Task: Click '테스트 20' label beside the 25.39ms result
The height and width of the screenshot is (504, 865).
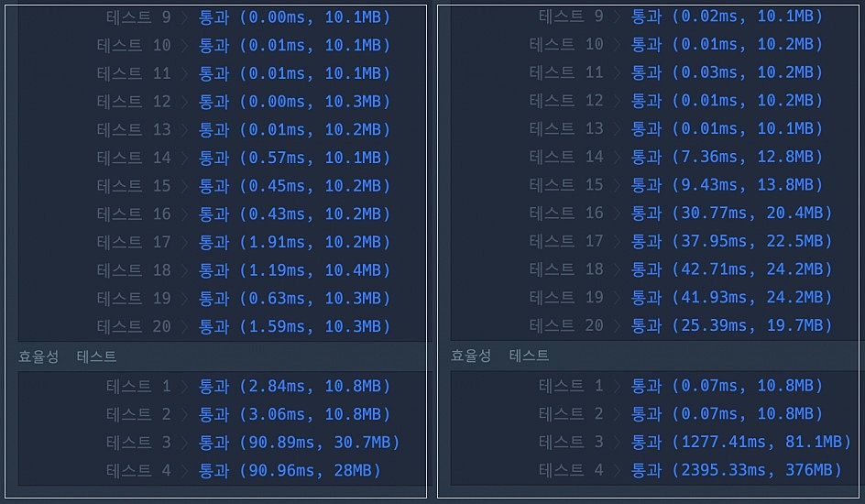Action: coord(566,325)
